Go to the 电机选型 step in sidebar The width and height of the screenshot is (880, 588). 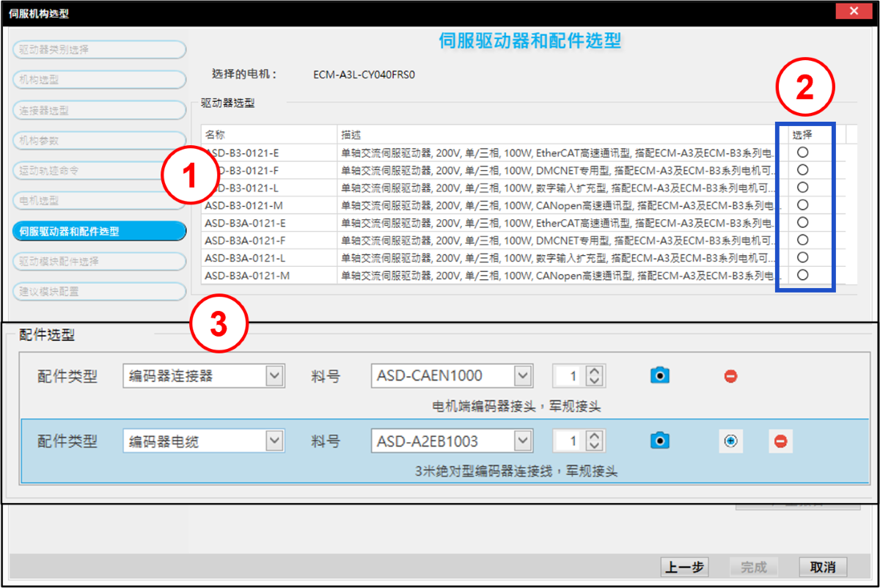[99, 200]
